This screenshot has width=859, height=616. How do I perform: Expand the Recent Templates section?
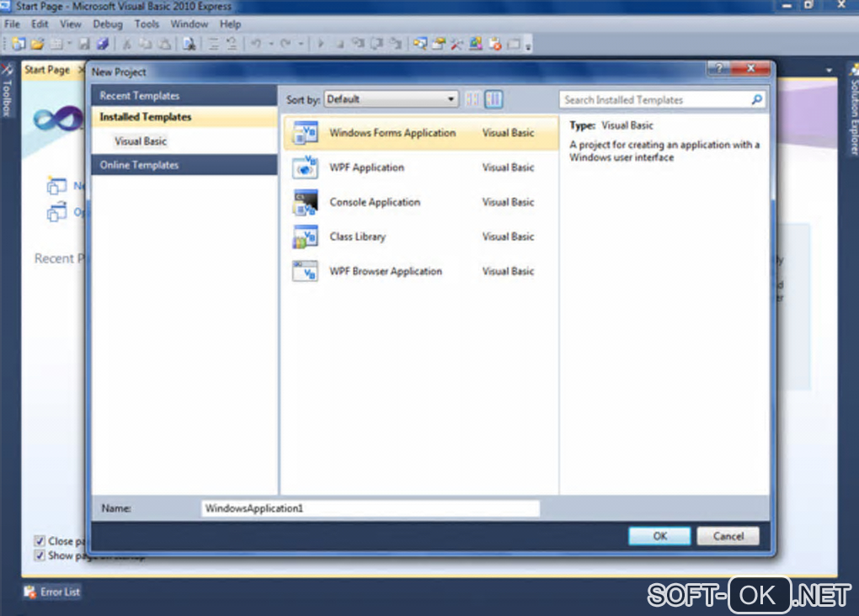tap(184, 95)
